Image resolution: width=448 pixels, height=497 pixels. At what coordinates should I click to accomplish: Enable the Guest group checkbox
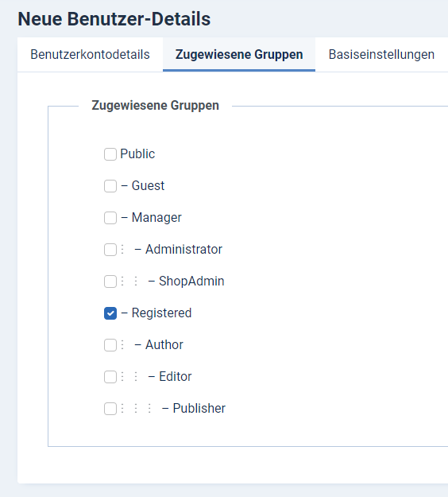pos(110,186)
